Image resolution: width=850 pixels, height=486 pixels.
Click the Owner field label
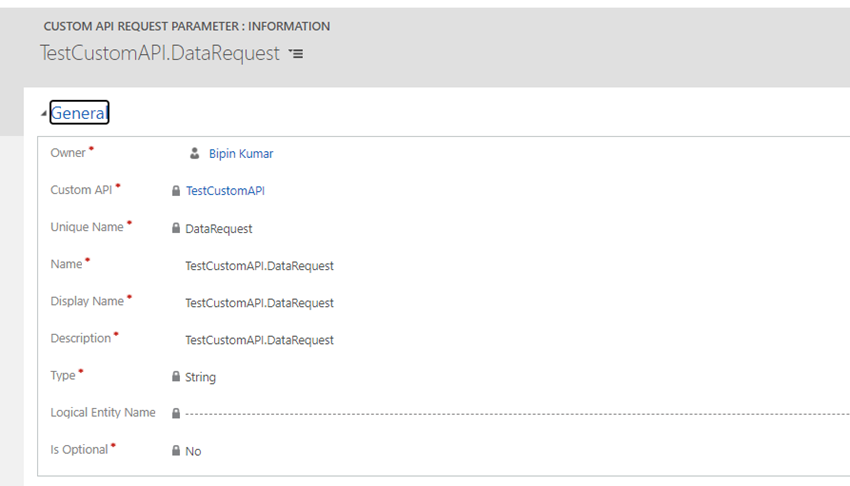pyautogui.click(x=68, y=153)
